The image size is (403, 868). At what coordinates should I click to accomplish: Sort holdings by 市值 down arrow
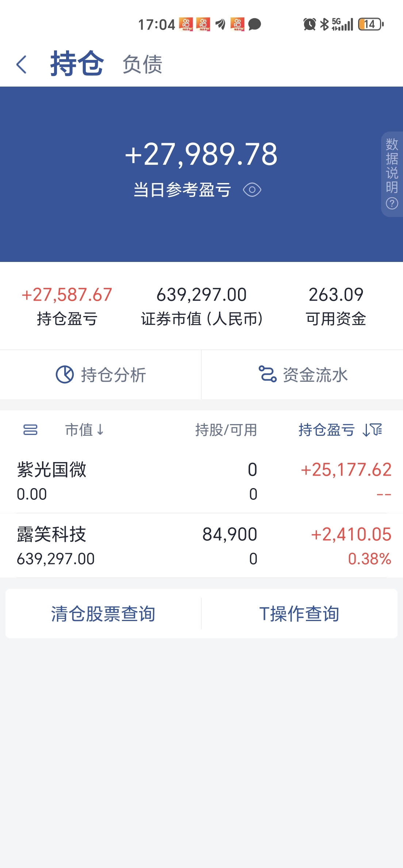100,430
